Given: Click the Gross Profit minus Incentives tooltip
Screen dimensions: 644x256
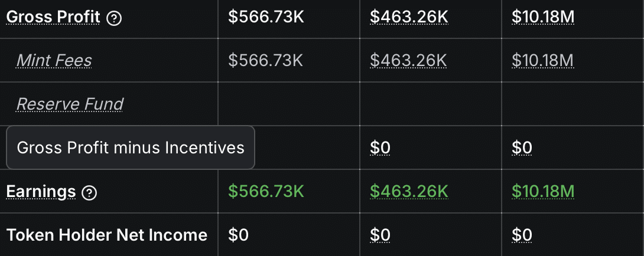Looking at the screenshot, I should pyautogui.click(x=131, y=147).
